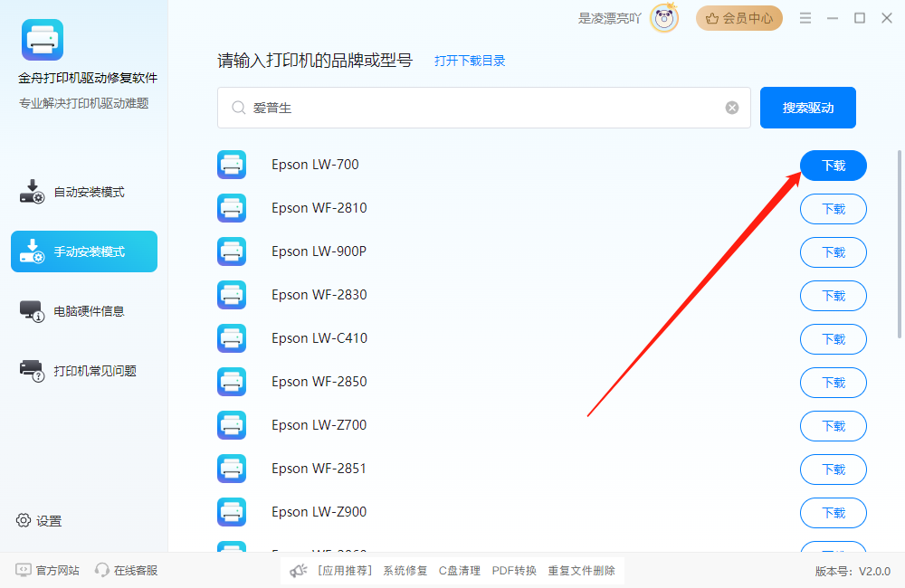Click version number V2.0.0 text
905x588 pixels.
coord(853,572)
